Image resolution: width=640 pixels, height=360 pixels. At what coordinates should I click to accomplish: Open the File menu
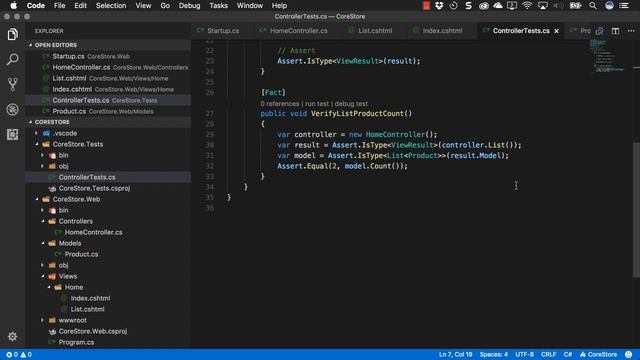click(60, 5)
